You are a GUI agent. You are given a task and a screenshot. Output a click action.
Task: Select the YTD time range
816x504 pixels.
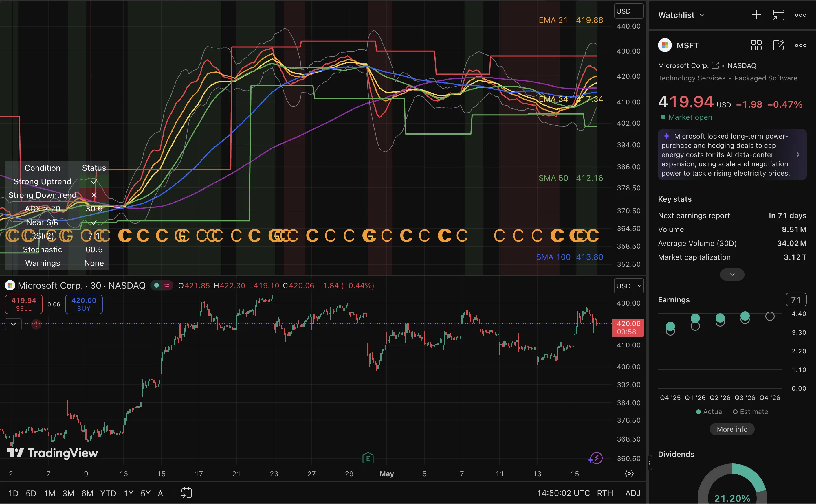[x=108, y=493]
